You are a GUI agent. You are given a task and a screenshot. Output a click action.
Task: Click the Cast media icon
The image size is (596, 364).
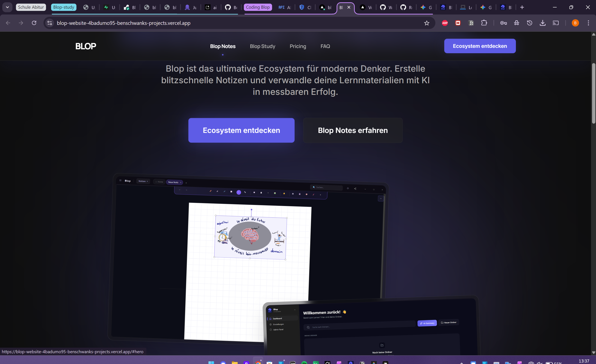556,23
